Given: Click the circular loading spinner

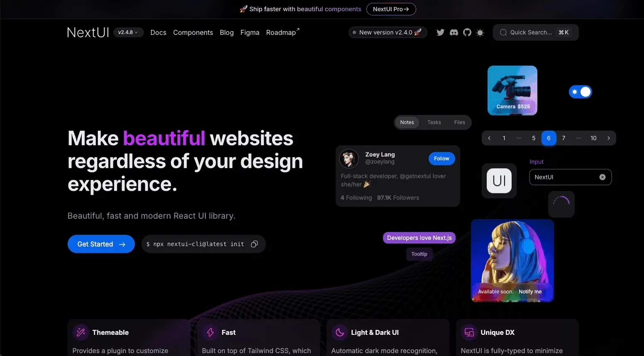Looking at the screenshot, I should tap(561, 204).
